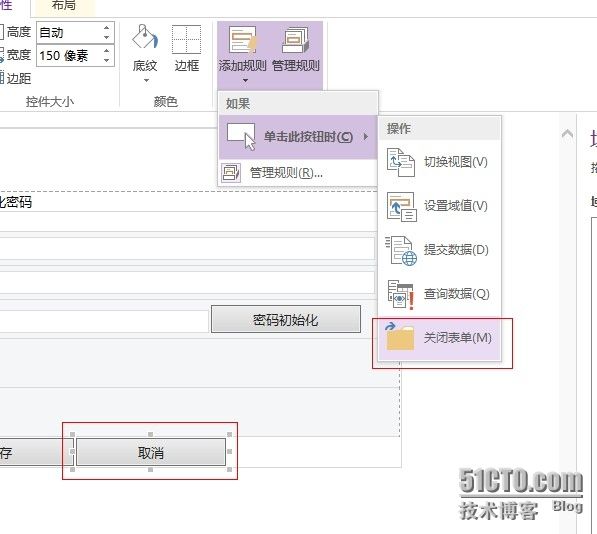Click the 密码初始化 button
This screenshot has height=534, width=597.
tap(286, 319)
